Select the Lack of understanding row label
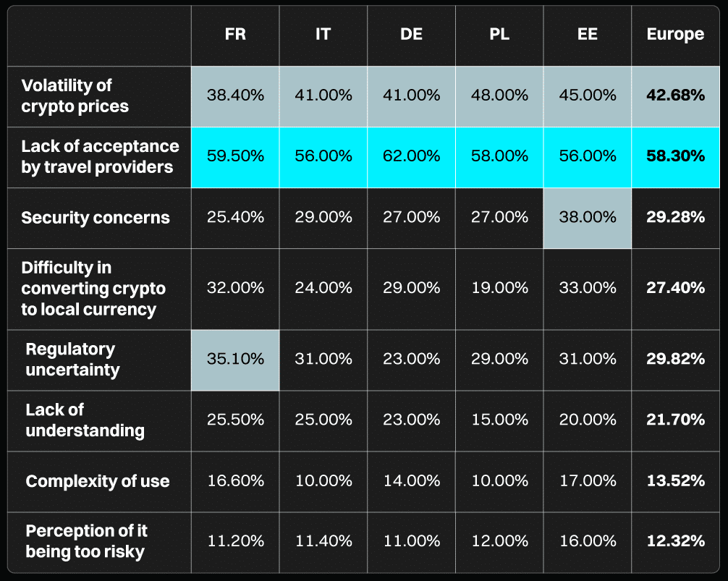Screen dimensions: 728x581 [85, 420]
